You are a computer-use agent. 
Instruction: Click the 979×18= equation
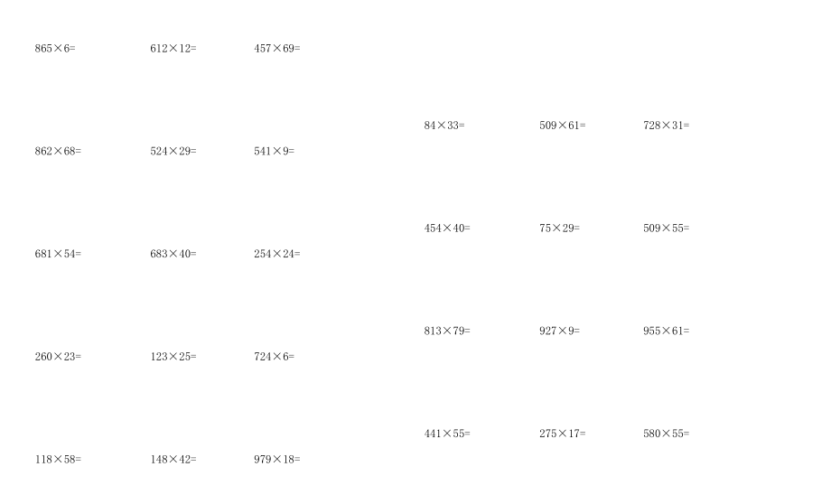[277, 460]
